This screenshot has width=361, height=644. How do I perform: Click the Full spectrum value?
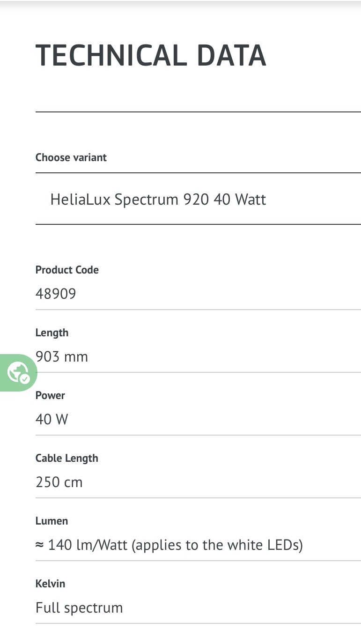click(x=79, y=608)
